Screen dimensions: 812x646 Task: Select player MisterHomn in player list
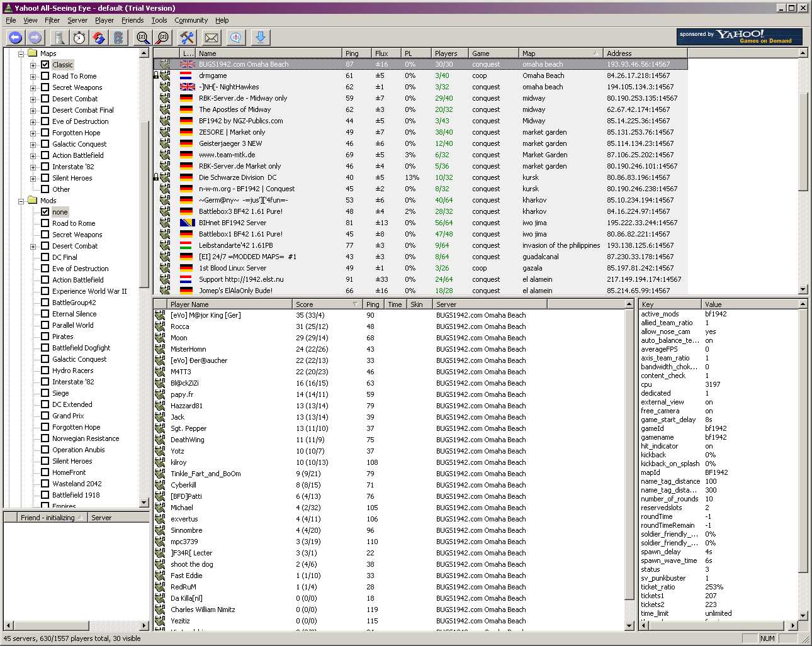[389, 349]
